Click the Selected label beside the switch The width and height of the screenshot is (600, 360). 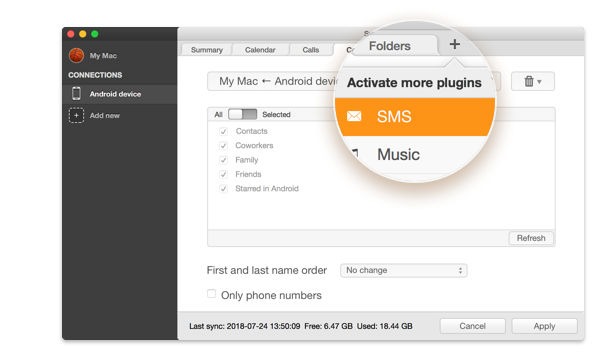coord(276,114)
